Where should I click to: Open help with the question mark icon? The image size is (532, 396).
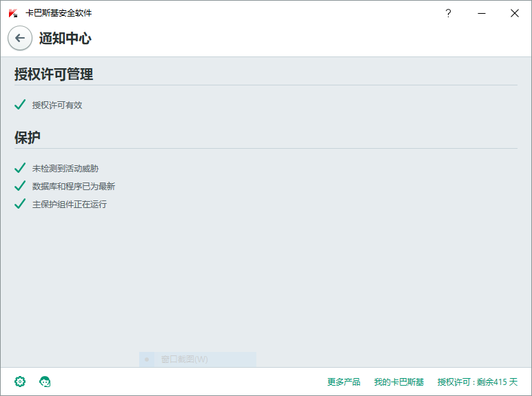click(448, 13)
